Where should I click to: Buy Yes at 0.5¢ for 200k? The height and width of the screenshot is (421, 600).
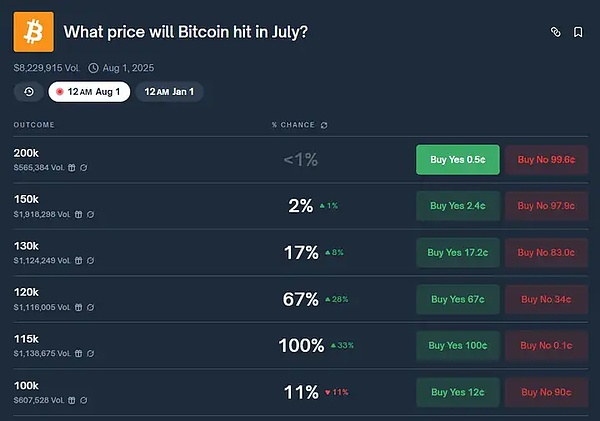point(457,159)
